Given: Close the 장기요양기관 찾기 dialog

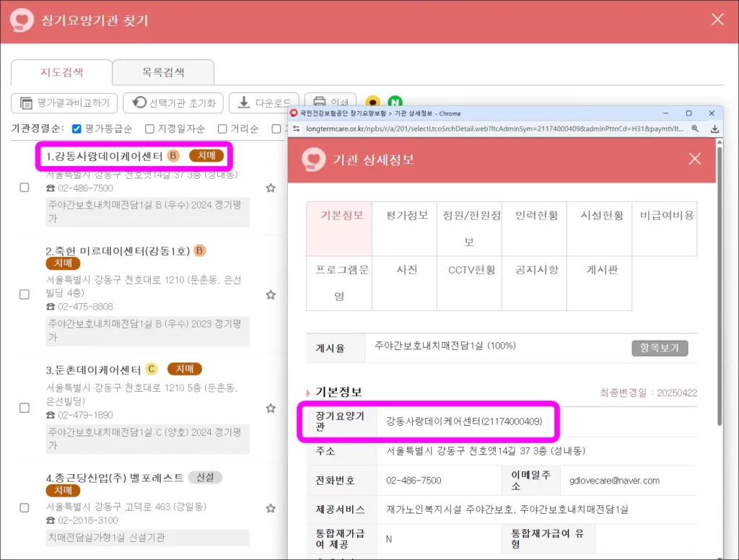Looking at the screenshot, I should pyautogui.click(x=717, y=19).
